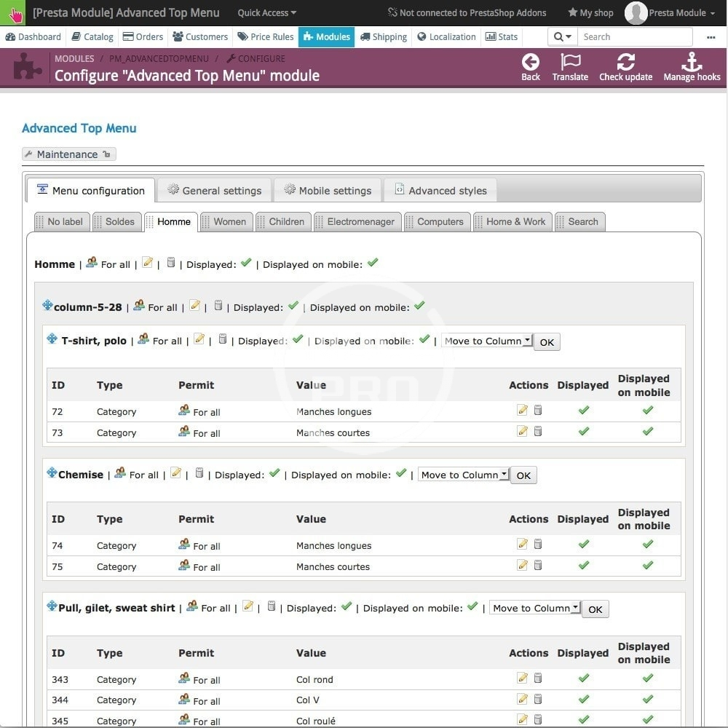Screen dimensions: 728x728
Task: Click edit pencil for row ID 72
Action: 522,411
